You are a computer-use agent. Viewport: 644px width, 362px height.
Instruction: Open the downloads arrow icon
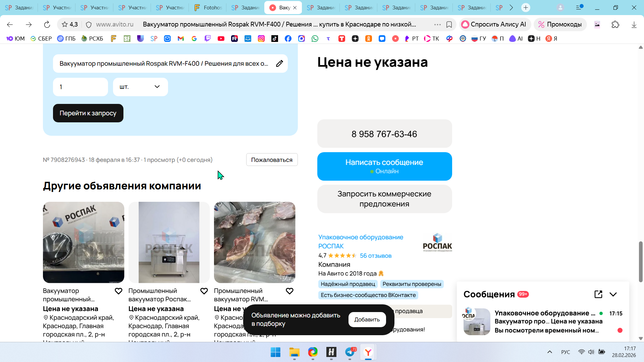pos(634,24)
